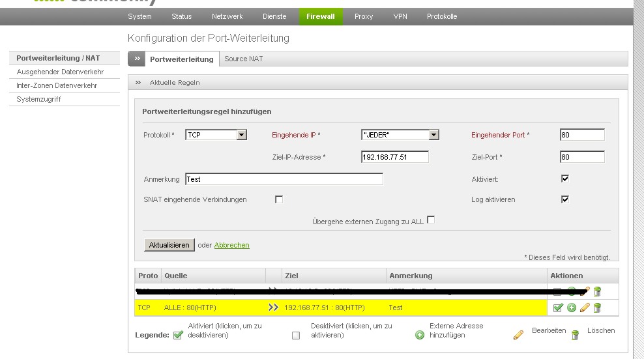Click the Ziel-IP-Adresse input field
This screenshot has height=359, width=644.
pyautogui.click(x=394, y=157)
